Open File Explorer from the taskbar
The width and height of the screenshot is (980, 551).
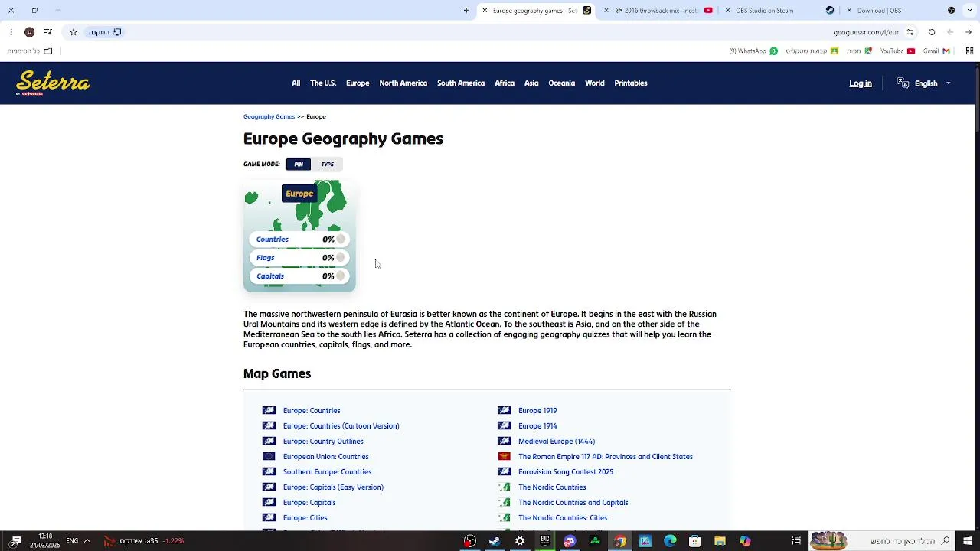click(720, 541)
